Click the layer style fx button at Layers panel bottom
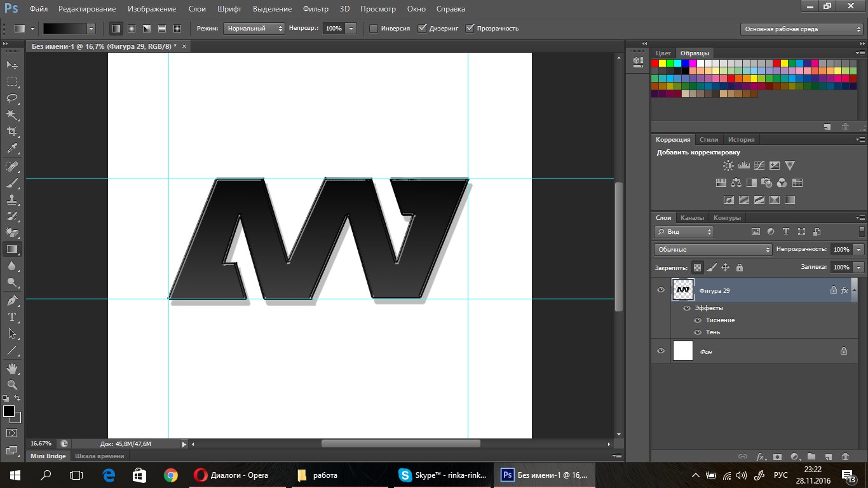Screen dimensions: 868x488 click(x=761, y=456)
